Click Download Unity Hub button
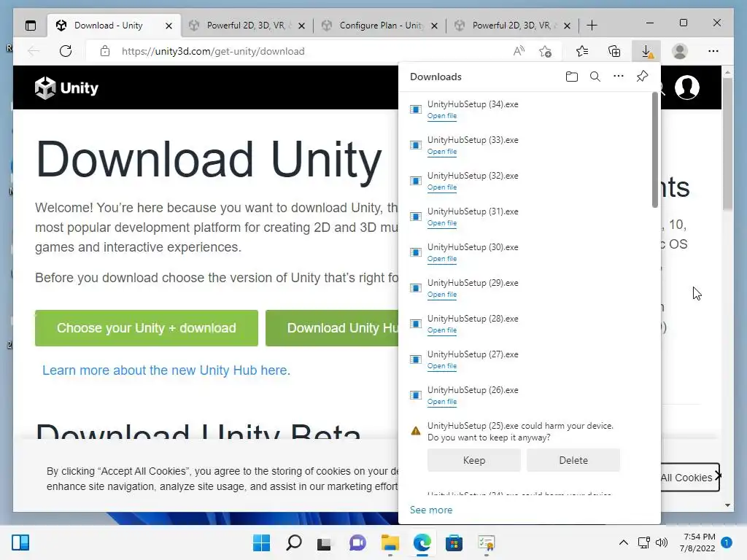This screenshot has height=560, width=747. 332,328
